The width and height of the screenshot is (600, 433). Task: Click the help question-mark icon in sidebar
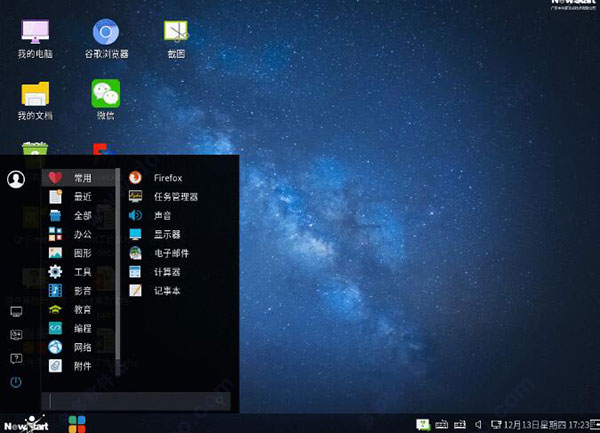16,358
